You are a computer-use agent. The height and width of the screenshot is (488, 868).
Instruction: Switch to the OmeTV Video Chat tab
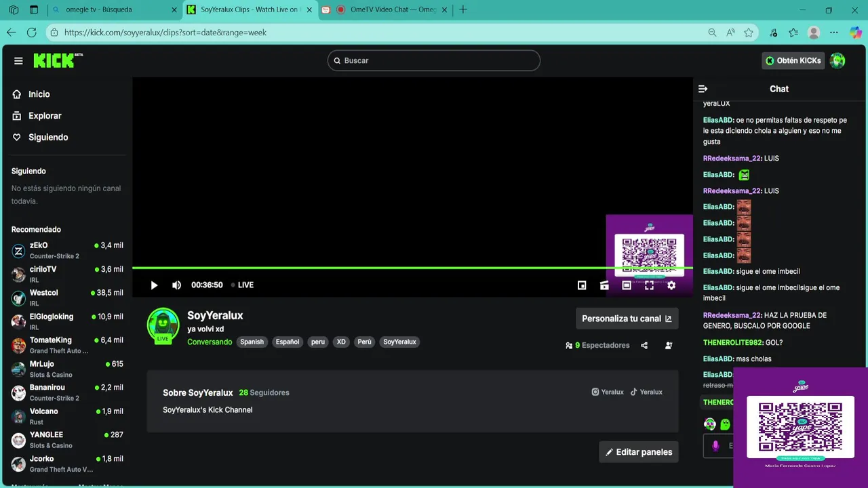[385, 9]
